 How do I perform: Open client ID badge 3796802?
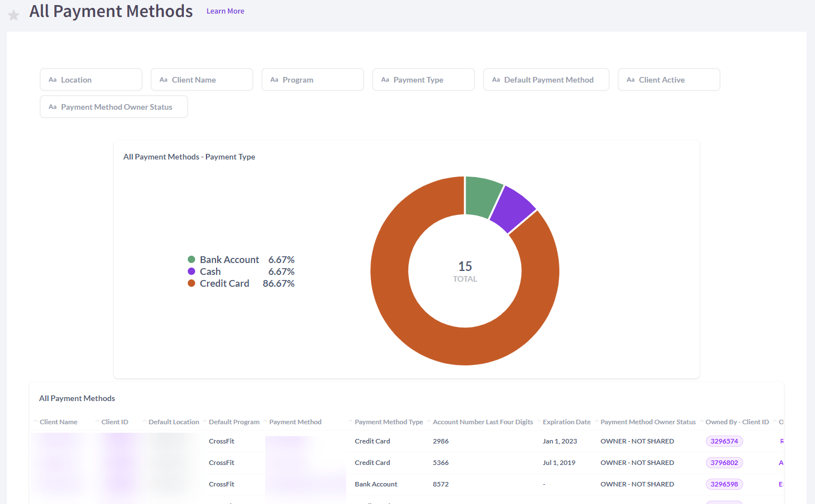tap(724, 463)
